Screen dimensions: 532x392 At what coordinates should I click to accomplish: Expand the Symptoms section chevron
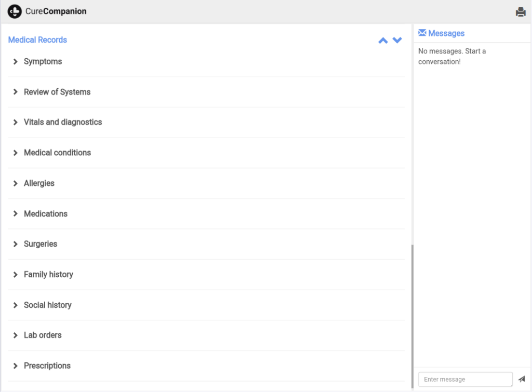[16, 62]
